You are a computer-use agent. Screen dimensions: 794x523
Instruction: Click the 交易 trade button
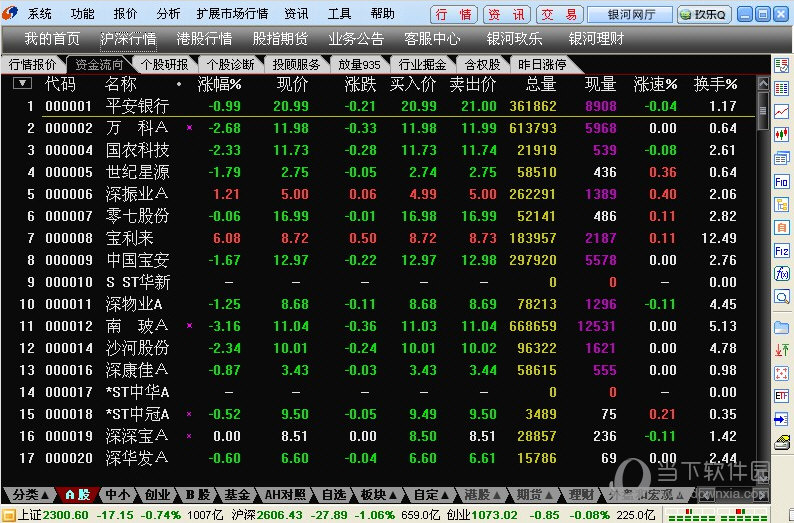point(558,15)
